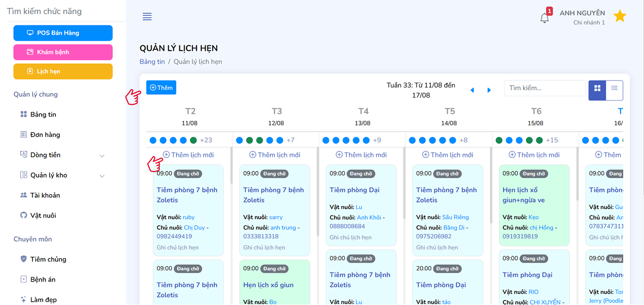Click the hamburger menu icon
This screenshot has height=305, width=644.
(x=147, y=17)
